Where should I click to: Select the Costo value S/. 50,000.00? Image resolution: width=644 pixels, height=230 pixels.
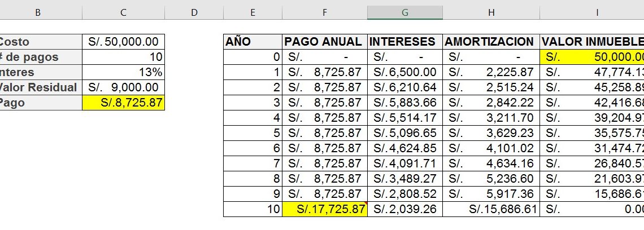pos(123,42)
